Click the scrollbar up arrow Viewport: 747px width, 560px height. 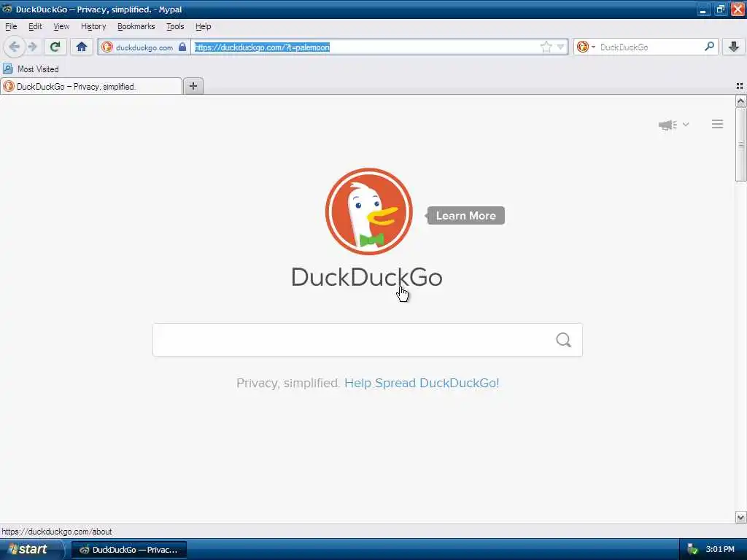click(740, 101)
